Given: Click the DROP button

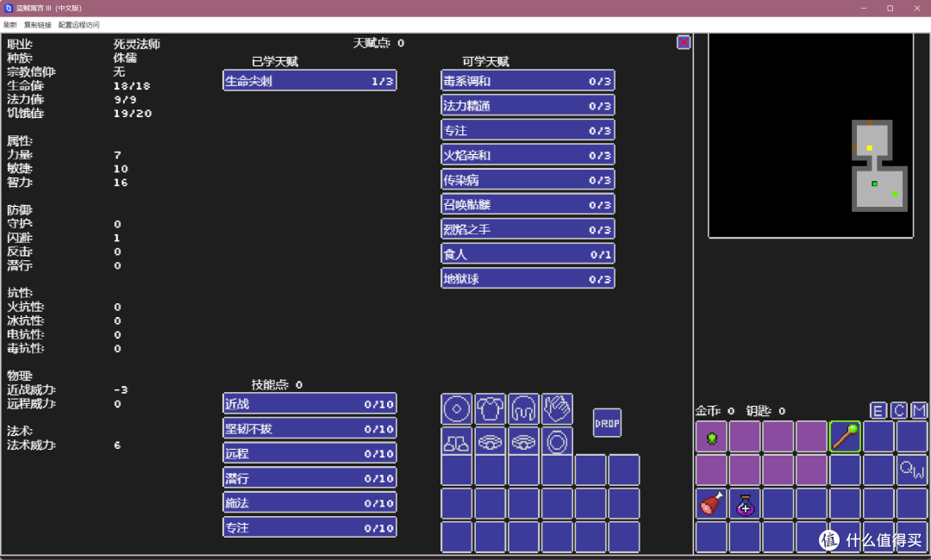Looking at the screenshot, I should pos(607,423).
